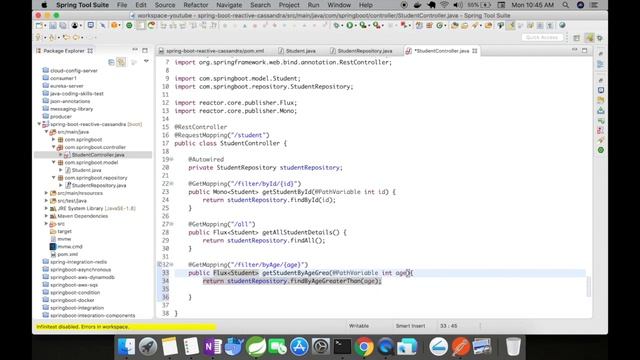
Task: Switch to the StudentRepository.java tab
Action: click(x=361, y=51)
